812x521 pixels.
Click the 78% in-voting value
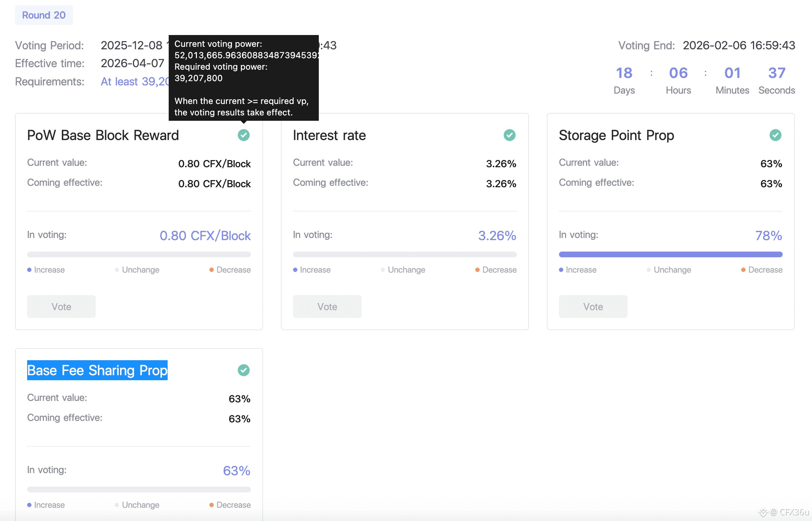[768, 235]
